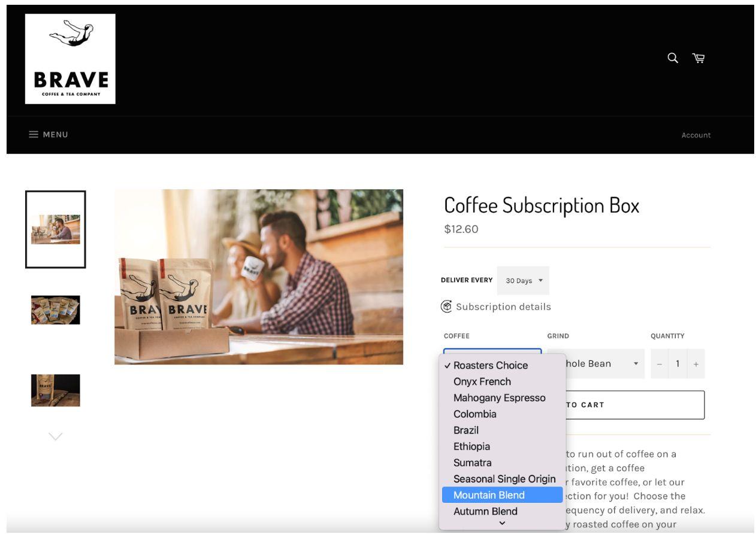This screenshot has height=534, width=756.
Task: Open the Deliver Every 30 Days dropdown
Action: (523, 281)
